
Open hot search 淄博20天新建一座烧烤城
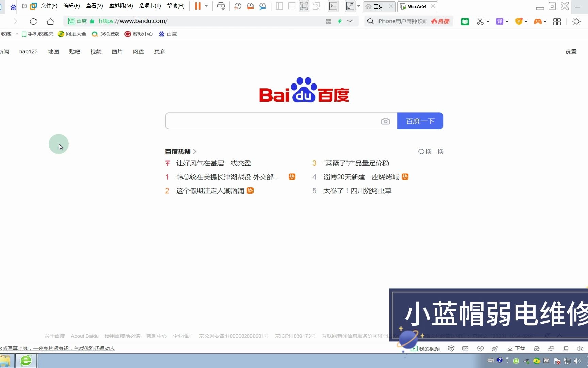coord(361,177)
